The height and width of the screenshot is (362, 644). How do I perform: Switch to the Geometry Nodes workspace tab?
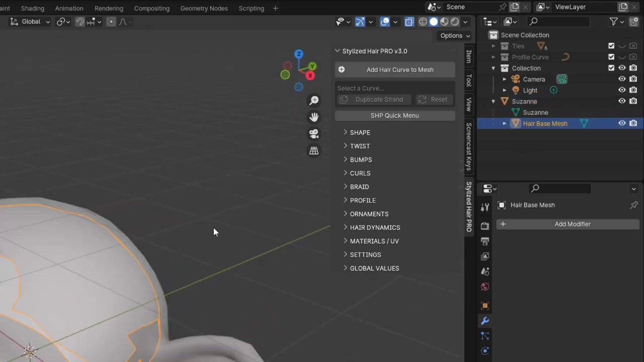coord(204,8)
